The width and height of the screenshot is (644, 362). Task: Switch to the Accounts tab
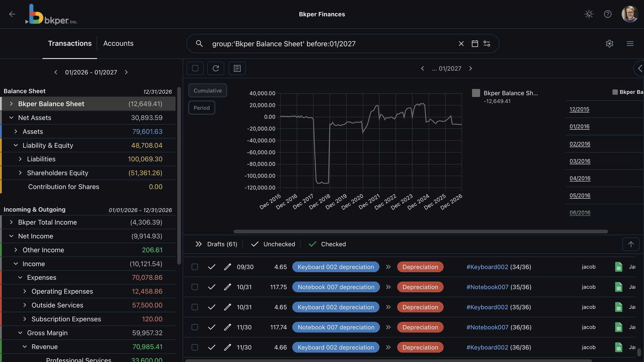[x=118, y=43]
